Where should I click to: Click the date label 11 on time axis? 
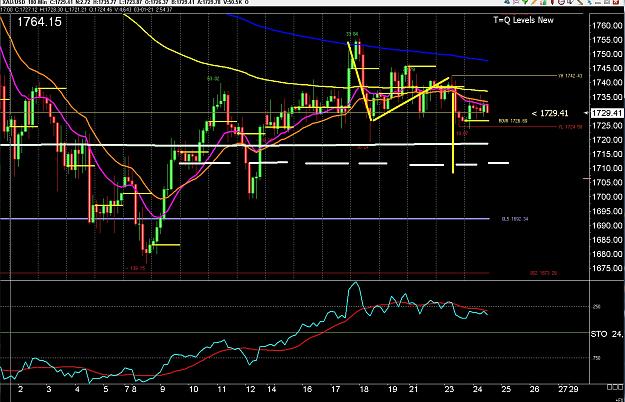pyautogui.click(x=221, y=389)
